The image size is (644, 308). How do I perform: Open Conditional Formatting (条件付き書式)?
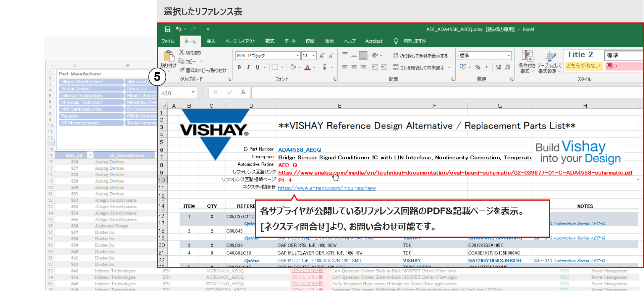(527, 62)
